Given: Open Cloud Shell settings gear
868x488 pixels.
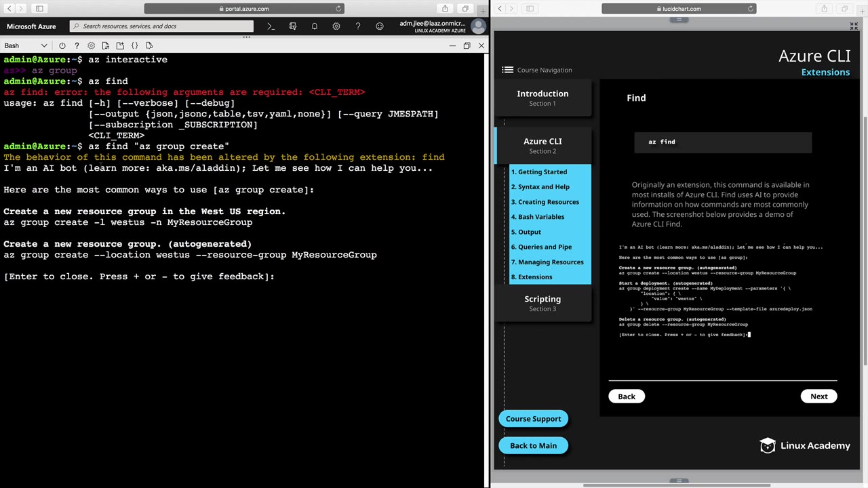Looking at the screenshot, I should (x=91, y=45).
